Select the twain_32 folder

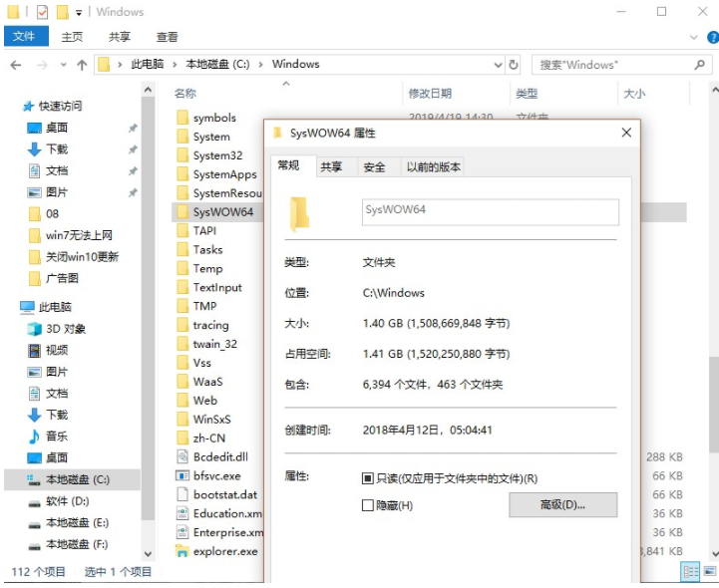click(x=215, y=344)
